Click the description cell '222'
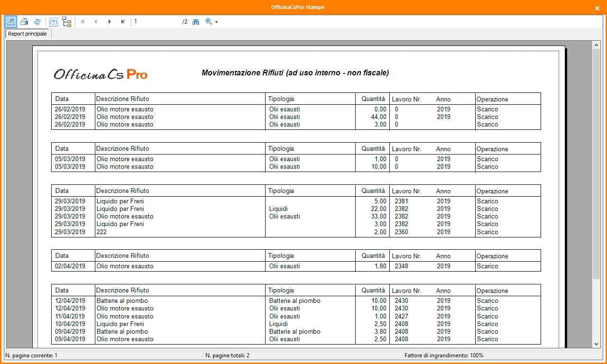607x364 pixels. 101,232
